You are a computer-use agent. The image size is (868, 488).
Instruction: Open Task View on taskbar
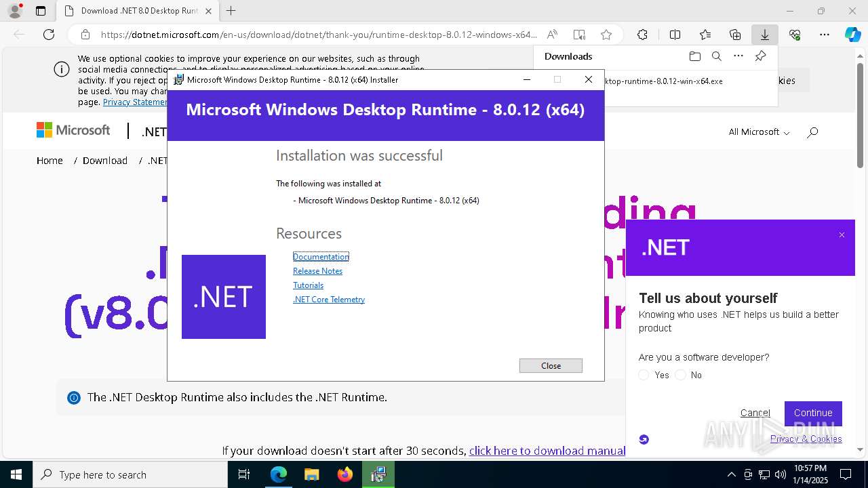pyautogui.click(x=244, y=474)
